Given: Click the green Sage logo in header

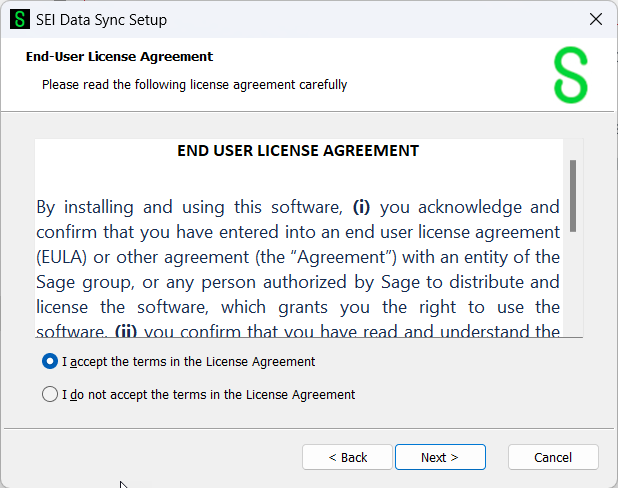Looking at the screenshot, I should pos(571,75).
